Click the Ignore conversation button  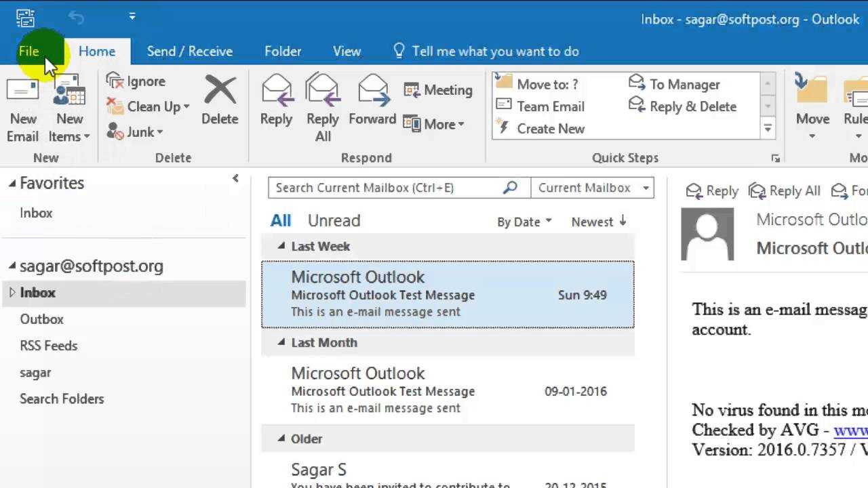[x=136, y=81]
